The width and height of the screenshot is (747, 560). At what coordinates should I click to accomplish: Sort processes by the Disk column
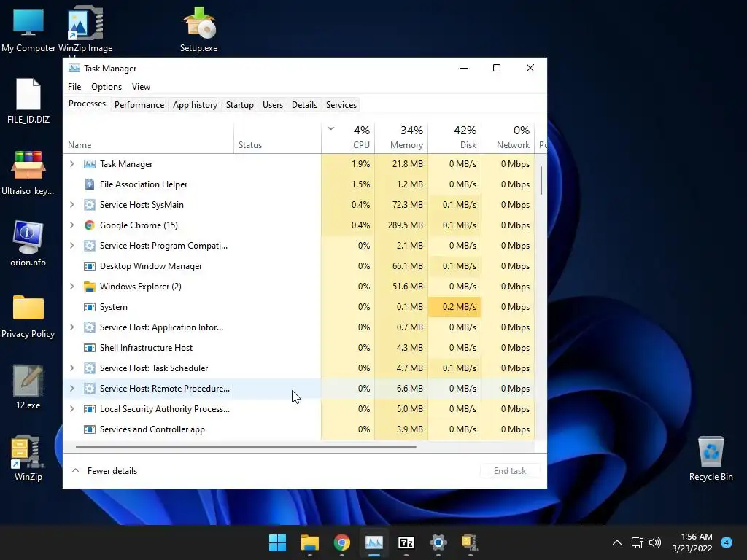point(455,137)
